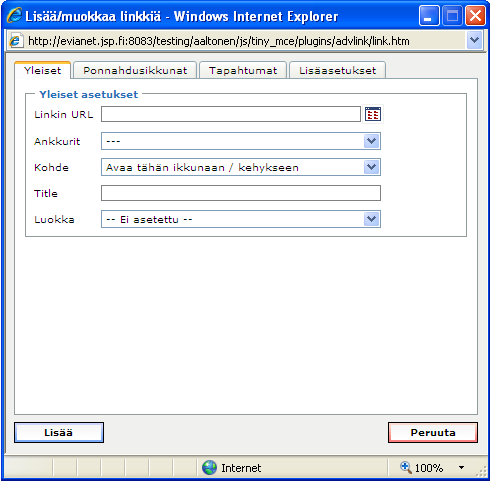Switch to the Ponnahdusikkunat tab
The width and height of the screenshot is (490, 481).
135,70
